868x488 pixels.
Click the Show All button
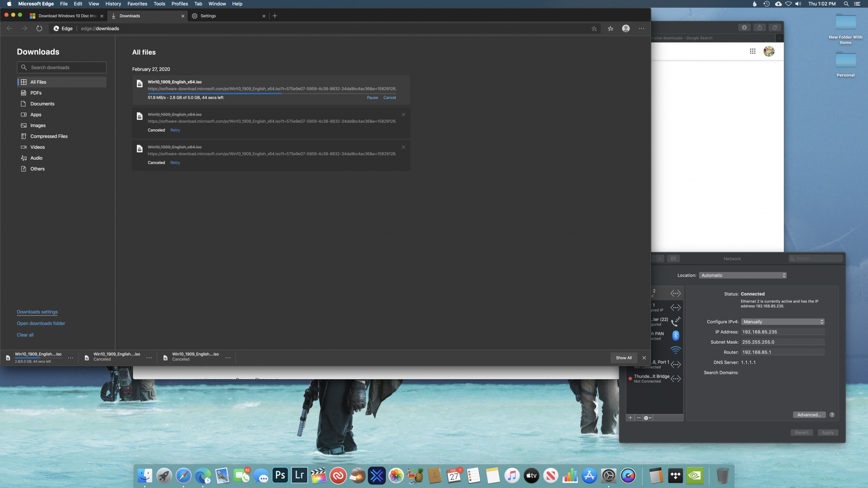pyautogui.click(x=624, y=358)
